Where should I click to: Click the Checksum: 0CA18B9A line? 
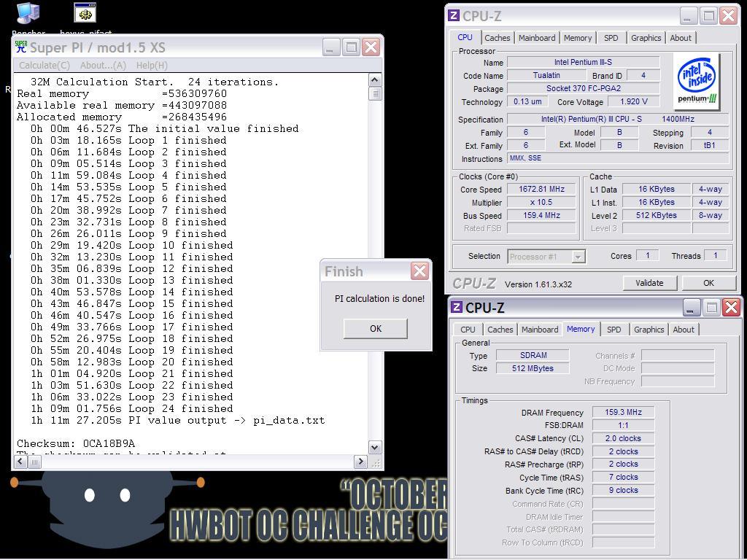click(76, 444)
